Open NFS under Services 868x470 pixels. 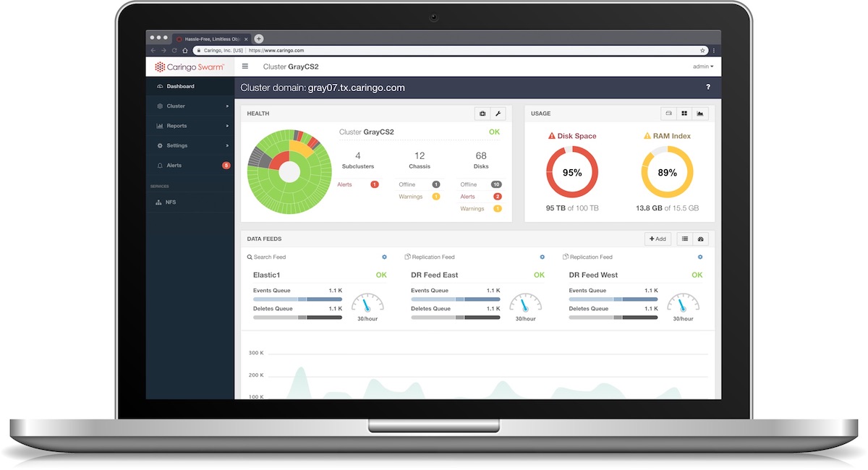coord(190,202)
